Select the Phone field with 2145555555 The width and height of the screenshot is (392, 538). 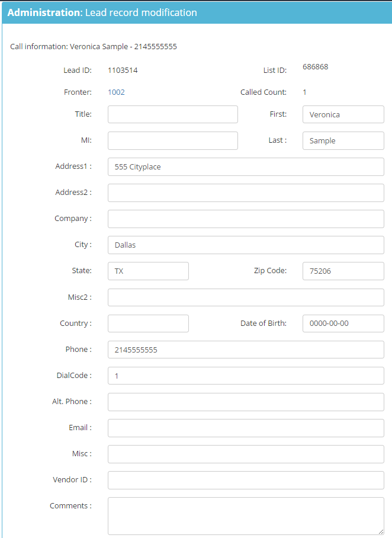point(246,350)
